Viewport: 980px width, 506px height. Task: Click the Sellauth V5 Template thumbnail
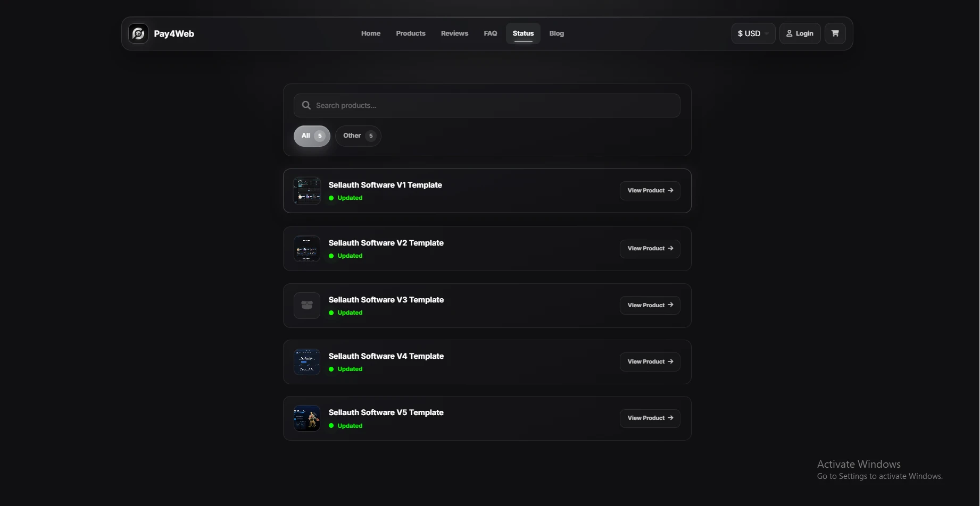pyautogui.click(x=307, y=418)
